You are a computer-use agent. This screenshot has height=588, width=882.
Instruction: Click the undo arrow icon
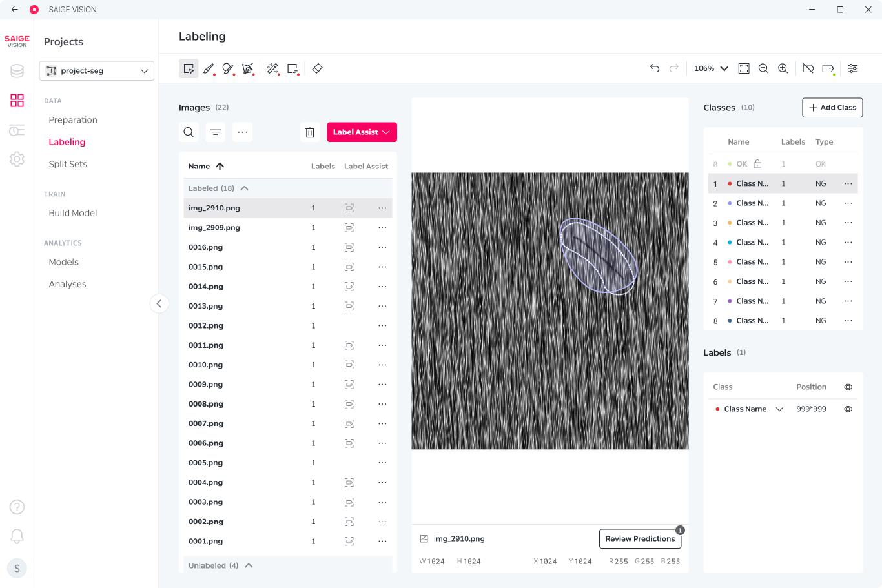point(655,68)
